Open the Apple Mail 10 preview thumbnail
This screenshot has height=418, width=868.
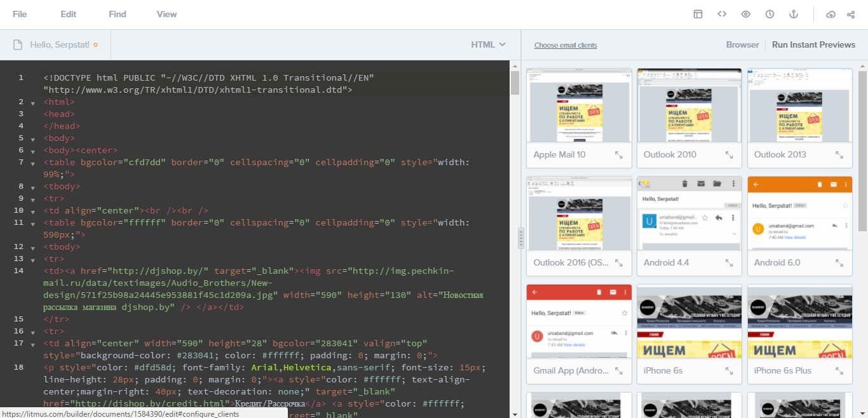click(x=579, y=105)
